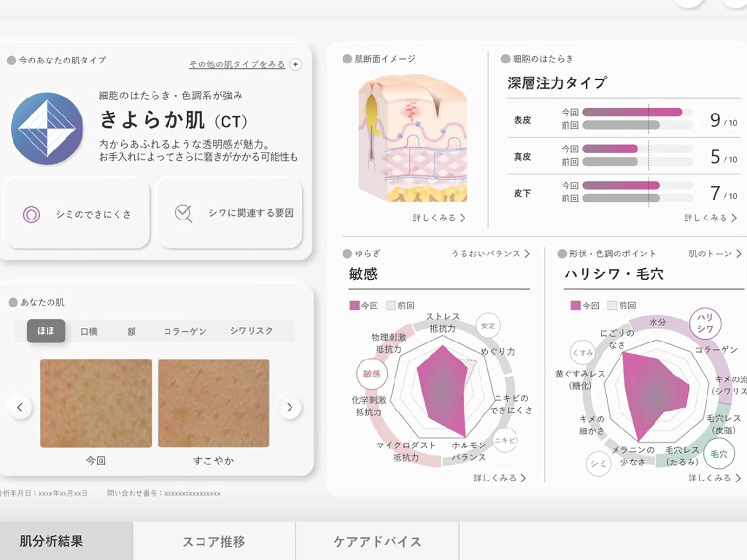
Task: Click the 安定 circle badge on ゆらぎ chart
Action: point(488,326)
